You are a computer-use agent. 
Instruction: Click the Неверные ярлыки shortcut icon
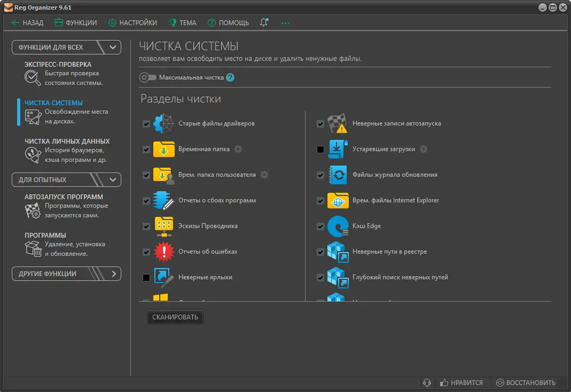(x=163, y=277)
